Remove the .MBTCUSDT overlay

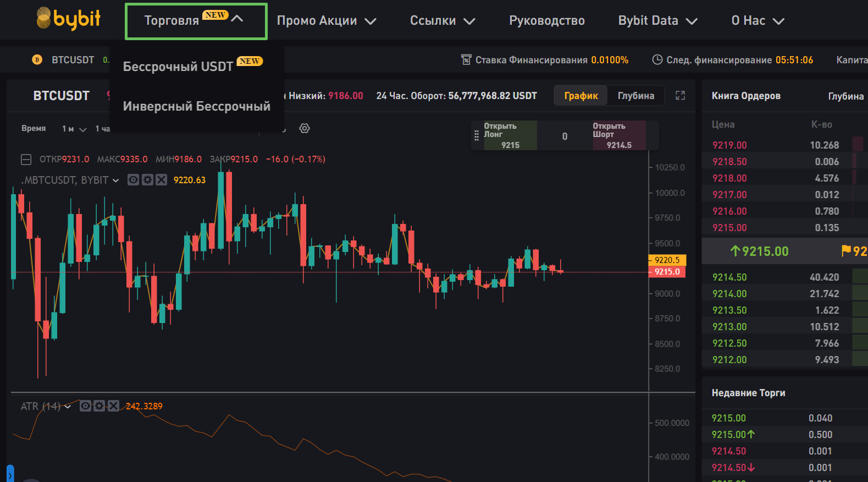tap(161, 180)
